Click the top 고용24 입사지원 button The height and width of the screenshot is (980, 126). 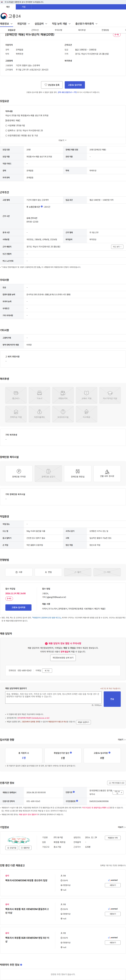(x=75, y=85)
